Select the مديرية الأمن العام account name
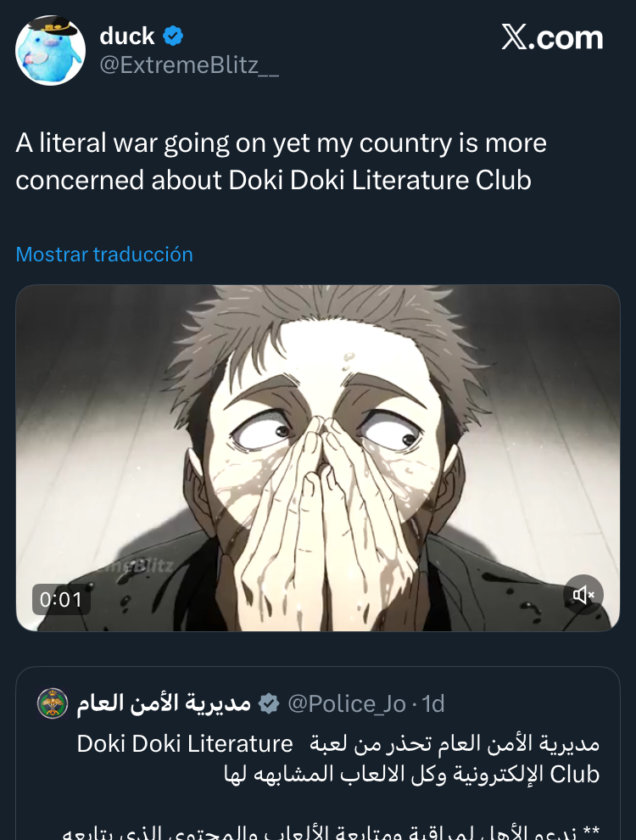The width and height of the screenshot is (636, 840). tap(165, 703)
